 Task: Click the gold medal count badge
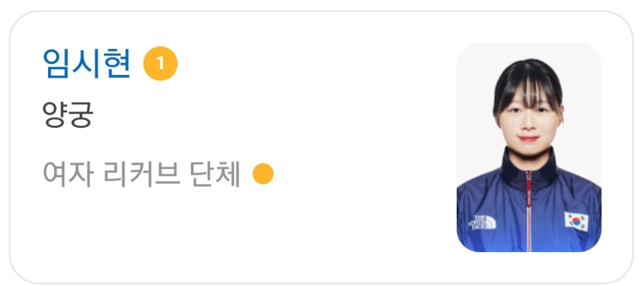(160, 64)
